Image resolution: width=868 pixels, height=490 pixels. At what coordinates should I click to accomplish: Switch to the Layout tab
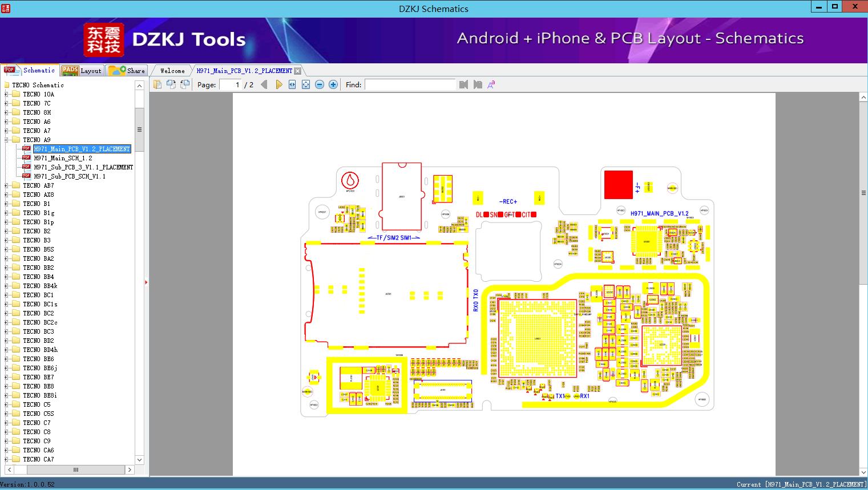pos(82,71)
